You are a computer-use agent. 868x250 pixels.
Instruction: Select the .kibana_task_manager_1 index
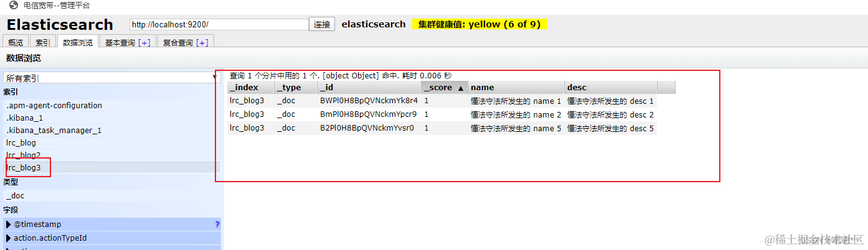point(112,131)
